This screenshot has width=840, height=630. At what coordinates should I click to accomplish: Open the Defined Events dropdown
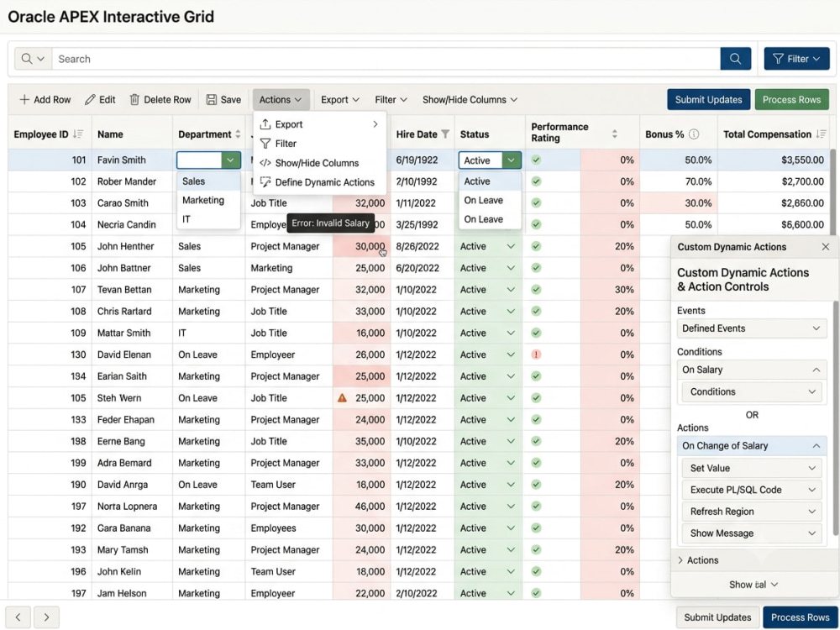pyautogui.click(x=751, y=328)
